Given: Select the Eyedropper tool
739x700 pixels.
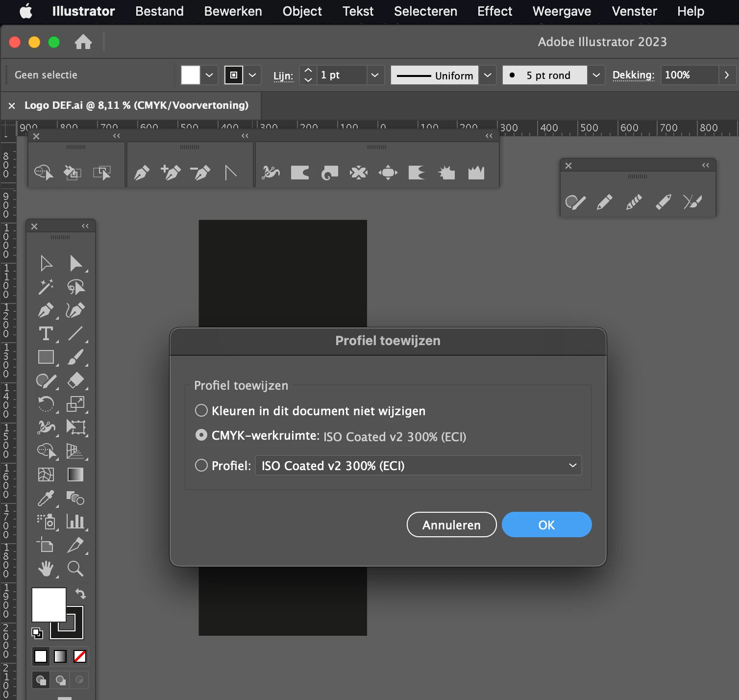Looking at the screenshot, I should tap(46, 498).
